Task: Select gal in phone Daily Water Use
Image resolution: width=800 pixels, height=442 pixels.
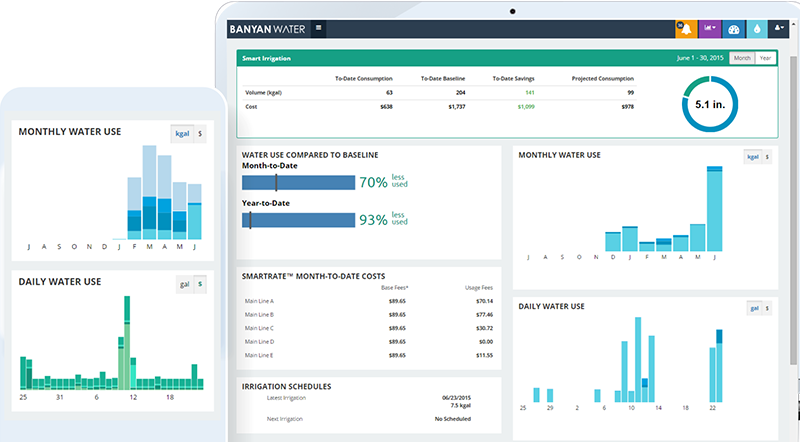Action: [184, 284]
